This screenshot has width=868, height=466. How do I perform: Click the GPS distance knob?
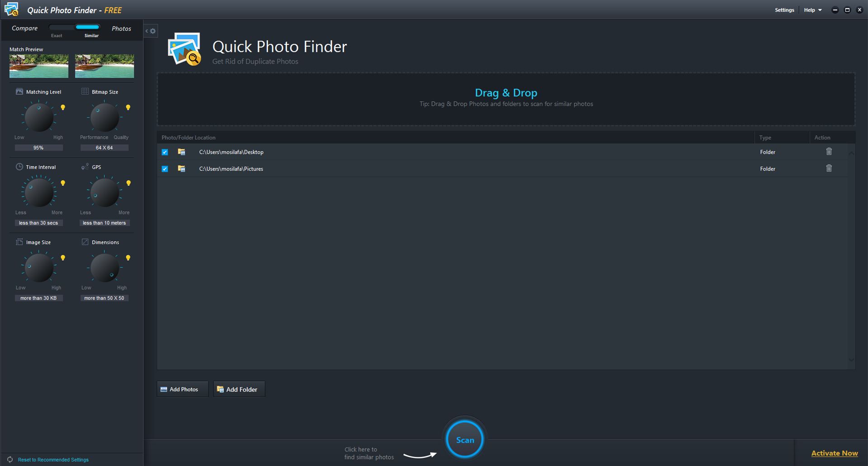pos(104,193)
